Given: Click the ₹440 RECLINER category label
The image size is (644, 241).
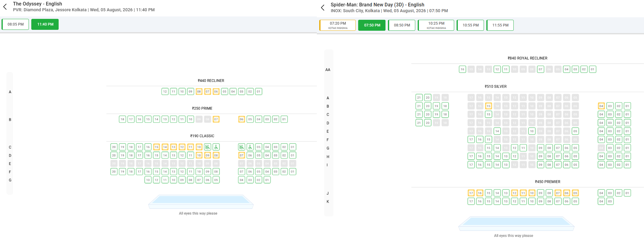Looking at the screenshot, I should point(211,81).
